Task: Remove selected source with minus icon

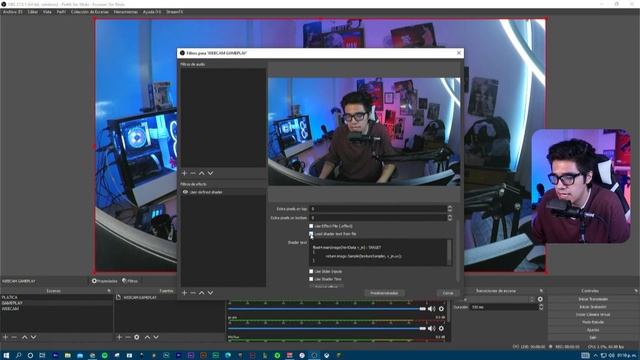Action: 128,337
